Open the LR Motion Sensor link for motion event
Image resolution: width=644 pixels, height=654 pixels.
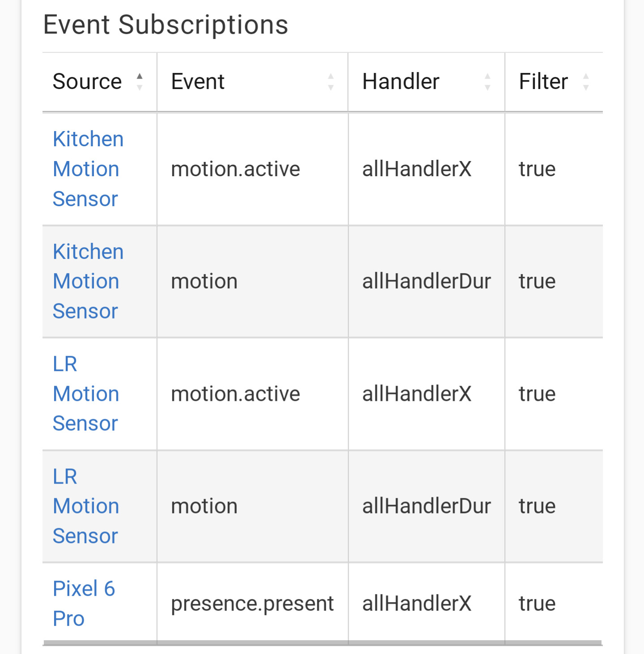(x=85, y=505)
